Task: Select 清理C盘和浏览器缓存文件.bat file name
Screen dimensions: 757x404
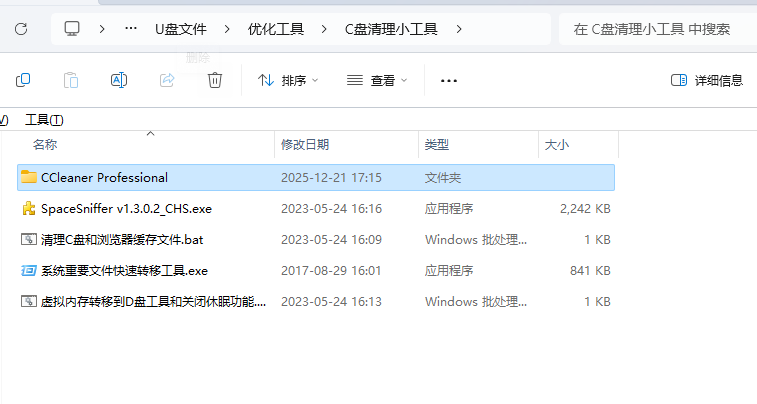Action: [x=122, y=240]
